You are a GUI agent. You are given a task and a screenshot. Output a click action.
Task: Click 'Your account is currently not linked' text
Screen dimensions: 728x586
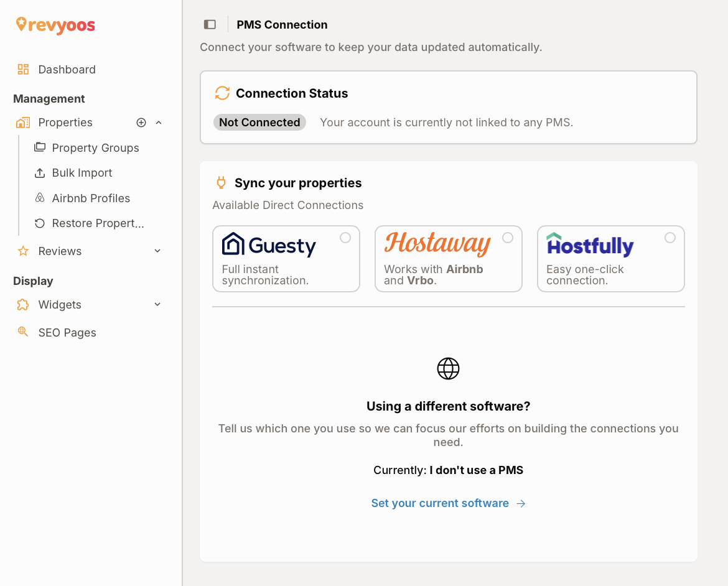tap(446, 122)
